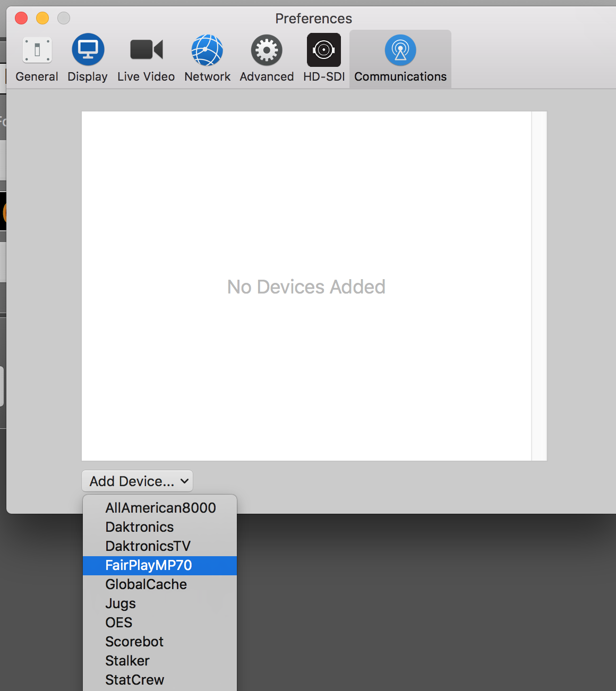Click the devices list scrollbar track
The width and height of the screenshot is (616, 691).
[539, 286]
